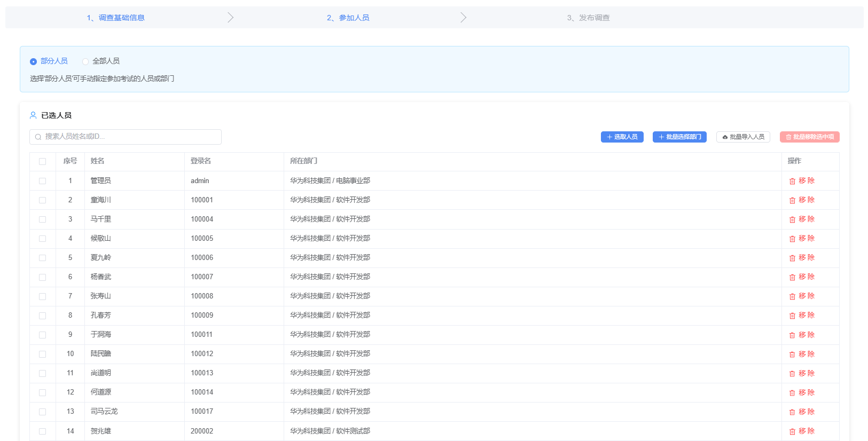Click trash icon for 童海川 row

coord(792,200)
